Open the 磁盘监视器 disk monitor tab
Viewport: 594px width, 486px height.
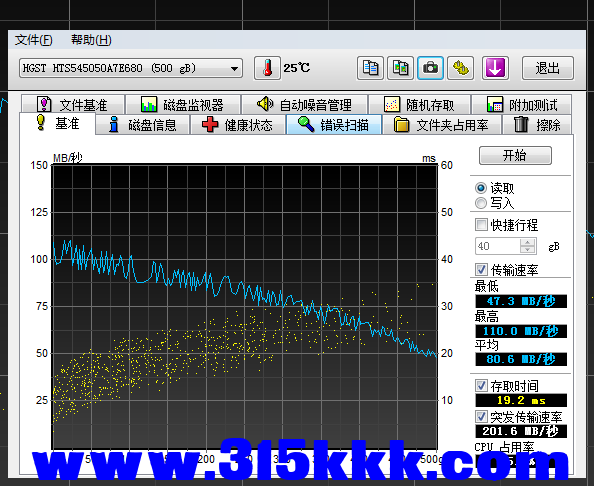(183, 105)
